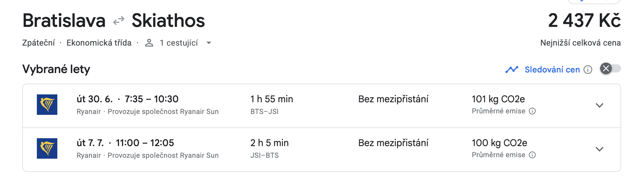Click the info icon next to Sledování cen
The width and height of the screenshot is (644, 180).
click(588, 70)
